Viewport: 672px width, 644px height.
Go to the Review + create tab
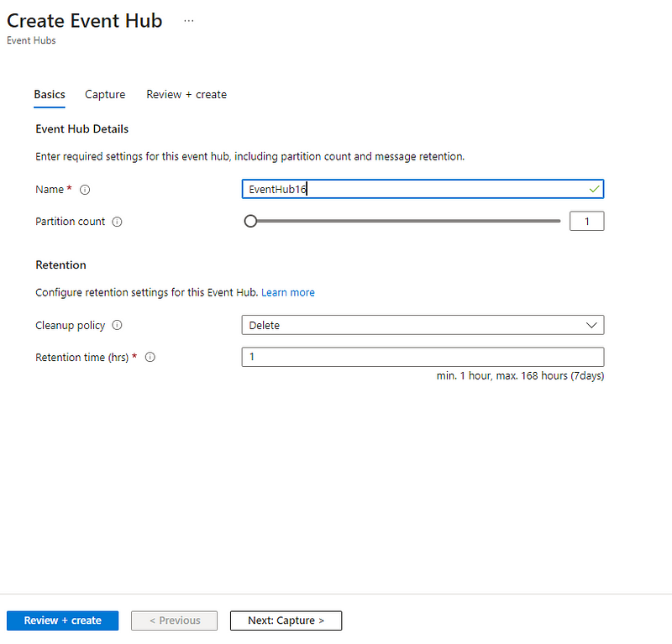[x=186, y=94]
